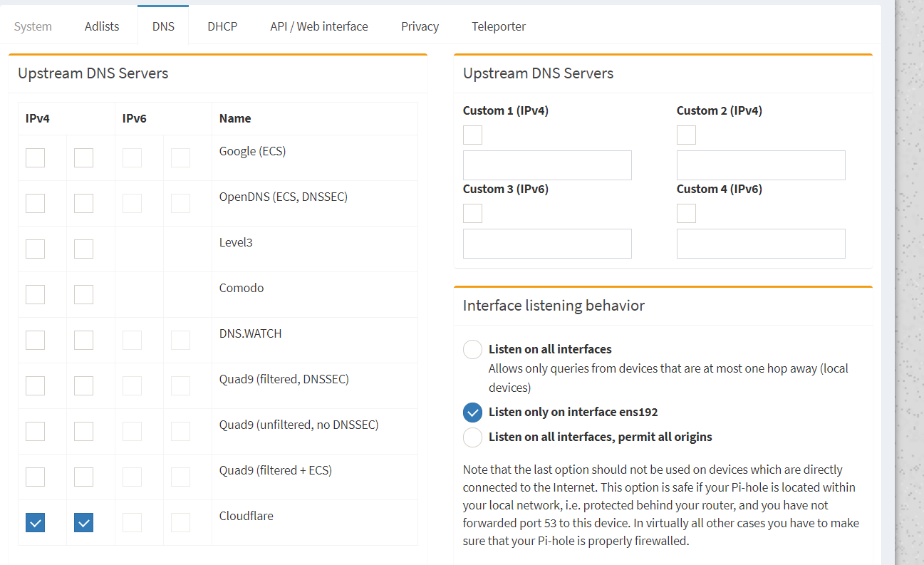Select the 'permit all origins' listening option

pyautogui.click(x=472, y=437)
